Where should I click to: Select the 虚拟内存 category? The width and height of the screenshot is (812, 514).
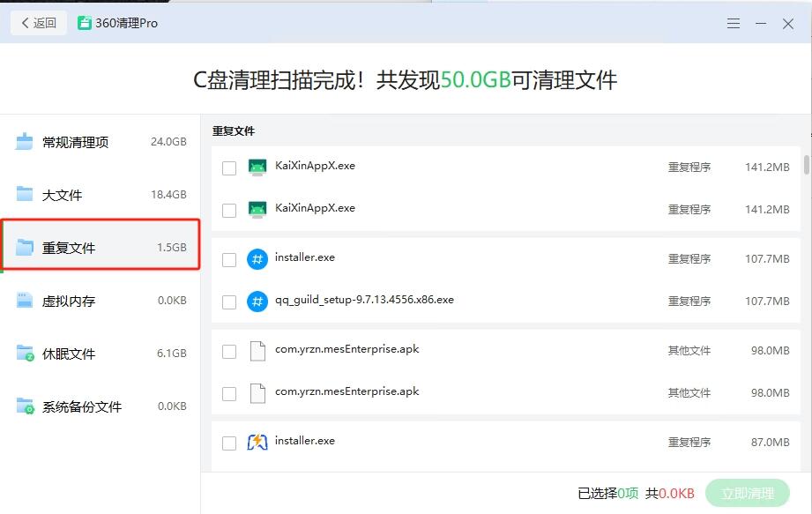tap(101, 301)
